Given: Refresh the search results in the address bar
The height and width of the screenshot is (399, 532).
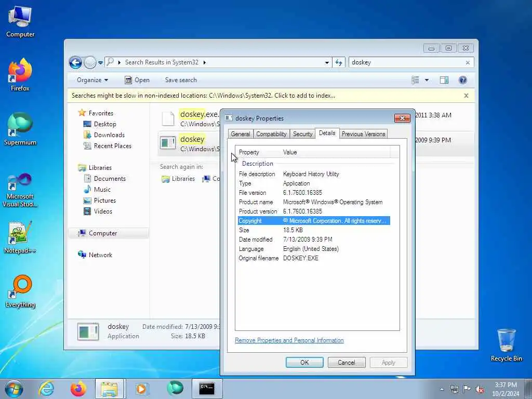Looking at the screenshot, I should [x=339, y=62].
